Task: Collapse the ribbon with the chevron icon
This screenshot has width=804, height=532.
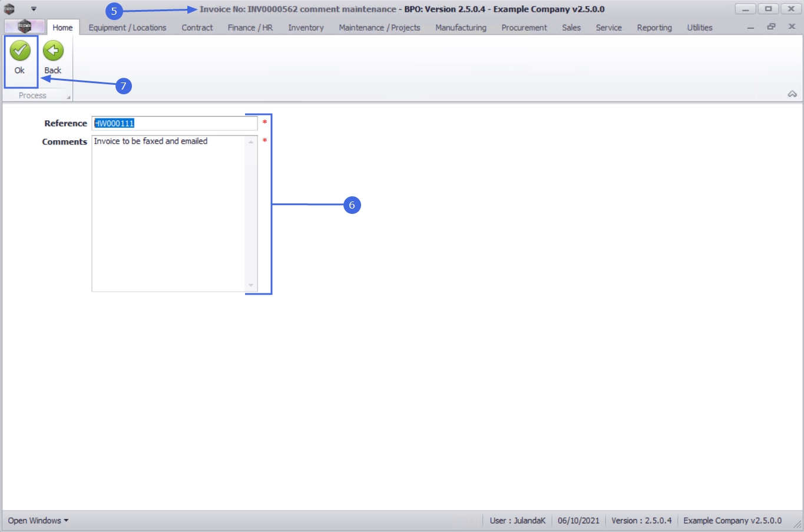Action: [x=792, y=94]
